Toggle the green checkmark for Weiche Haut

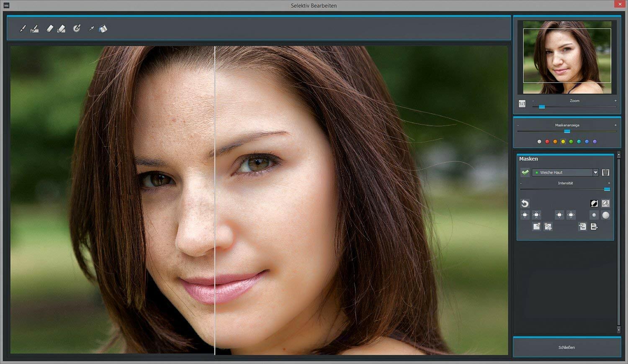coord(525,172)
